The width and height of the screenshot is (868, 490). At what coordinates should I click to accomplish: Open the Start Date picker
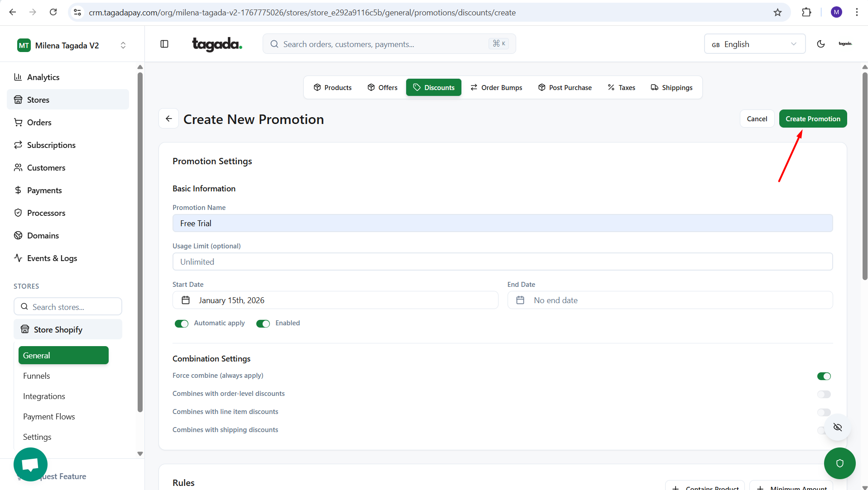[x=335, y=300]
